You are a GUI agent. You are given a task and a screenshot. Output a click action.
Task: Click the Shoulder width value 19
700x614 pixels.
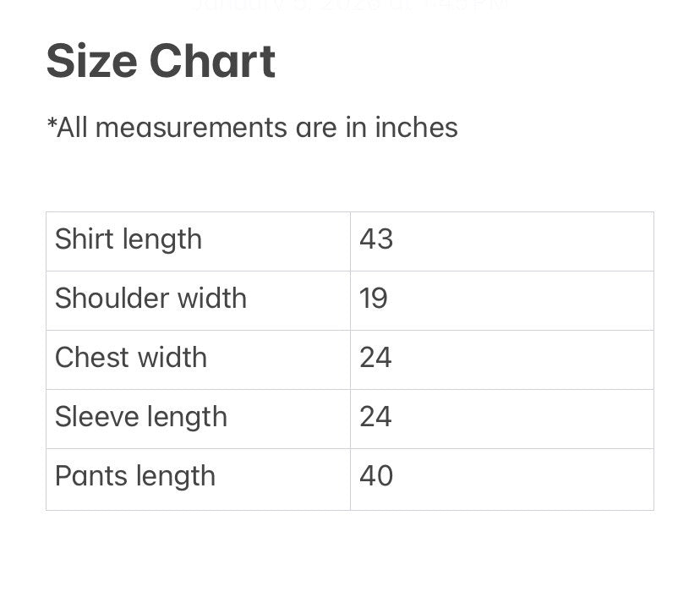click(x=374, y=299)
